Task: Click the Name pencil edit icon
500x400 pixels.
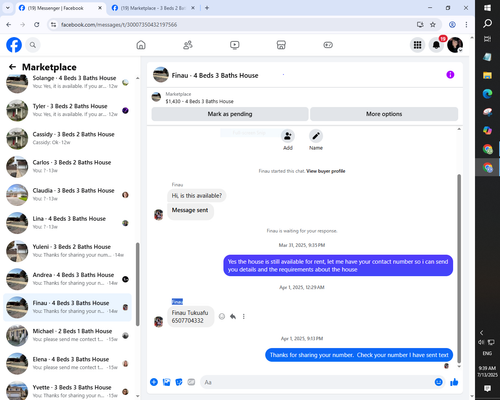Action: pos(316,136)
